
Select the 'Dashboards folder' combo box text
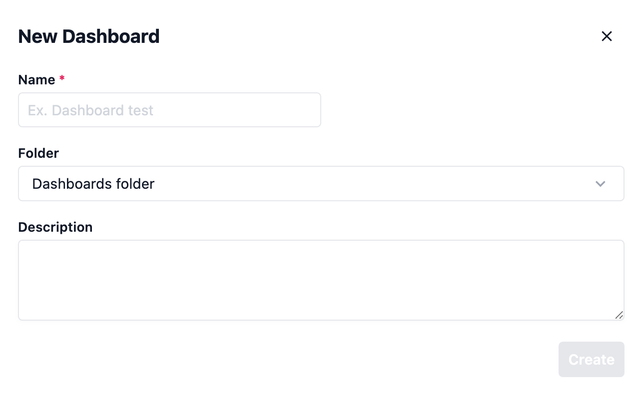93,184
